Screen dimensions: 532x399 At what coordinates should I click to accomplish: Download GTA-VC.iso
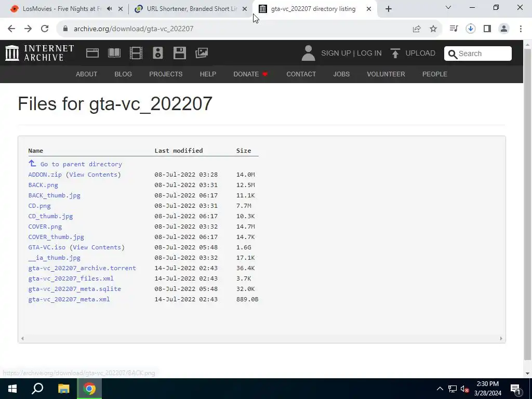[x=47, y=247]
